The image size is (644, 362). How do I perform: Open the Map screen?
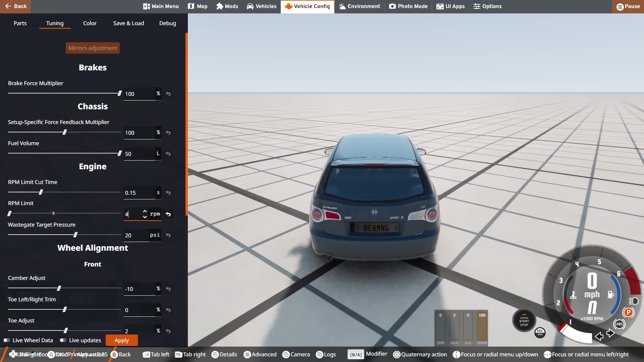198,6
